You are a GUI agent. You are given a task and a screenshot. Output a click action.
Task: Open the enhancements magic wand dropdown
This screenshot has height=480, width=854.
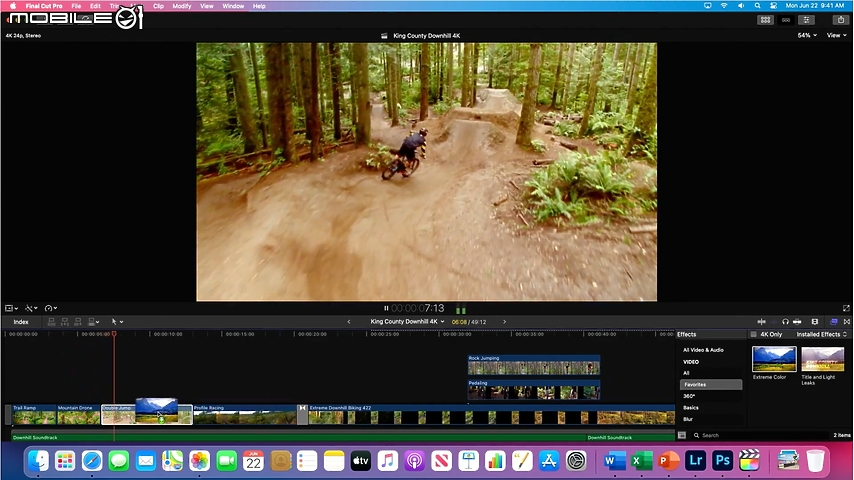(31, 308)
